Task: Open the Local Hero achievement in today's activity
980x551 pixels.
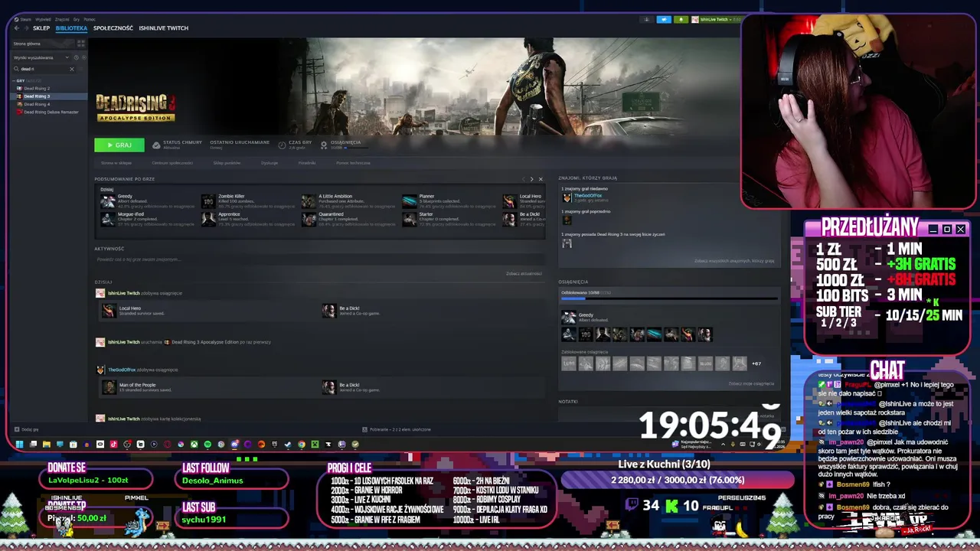Action: (x=134, y=310)
